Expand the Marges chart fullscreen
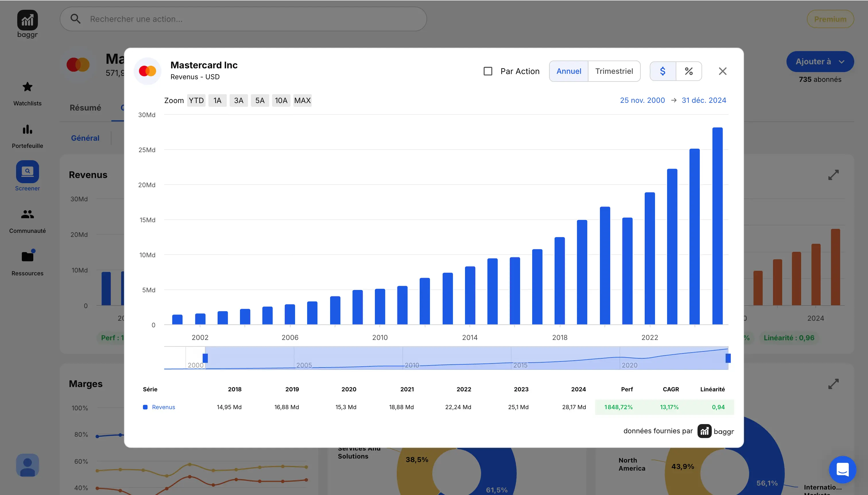This screenshot has height=495, width=868. (833, 384)
